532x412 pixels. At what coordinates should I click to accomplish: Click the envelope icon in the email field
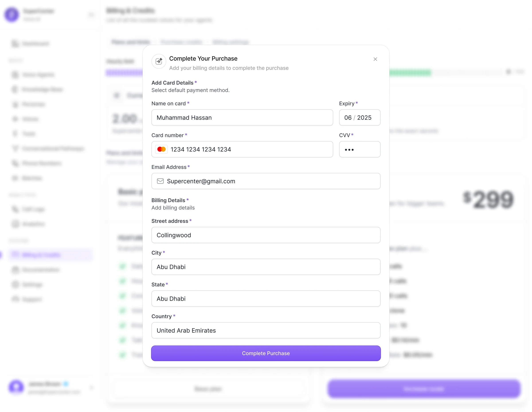click(x=160, y=181)
